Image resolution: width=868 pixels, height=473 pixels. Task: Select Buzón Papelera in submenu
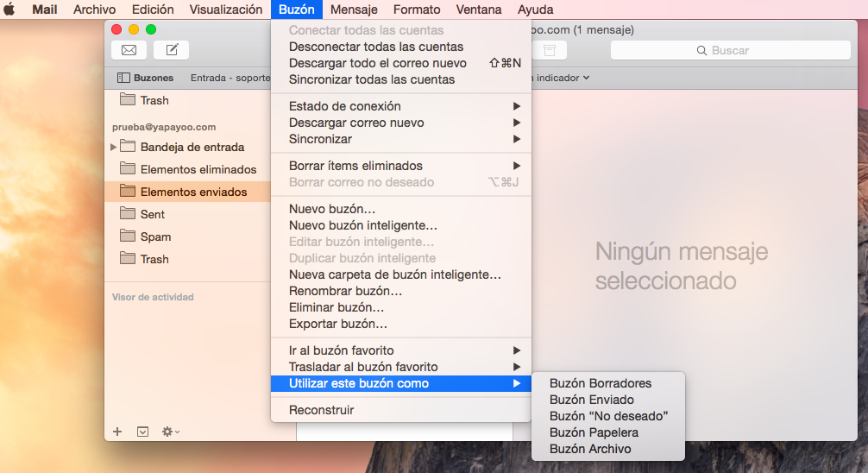607,432
